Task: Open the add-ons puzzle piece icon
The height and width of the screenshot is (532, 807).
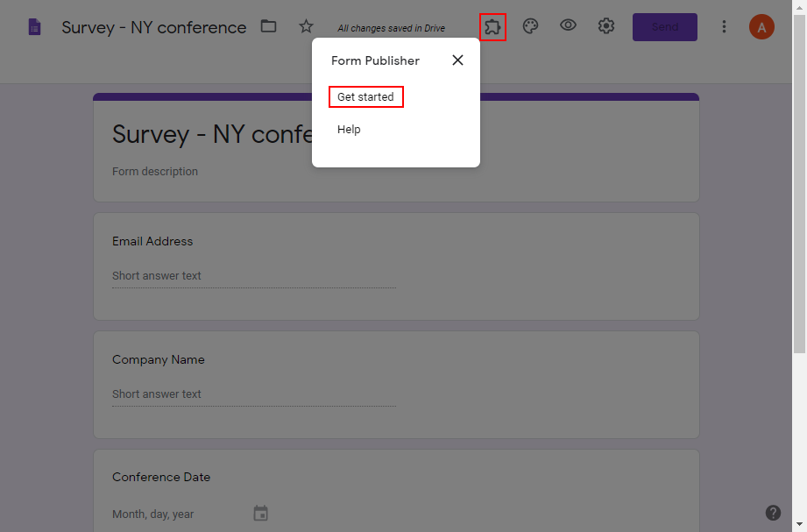Action: tap(492, 27)
